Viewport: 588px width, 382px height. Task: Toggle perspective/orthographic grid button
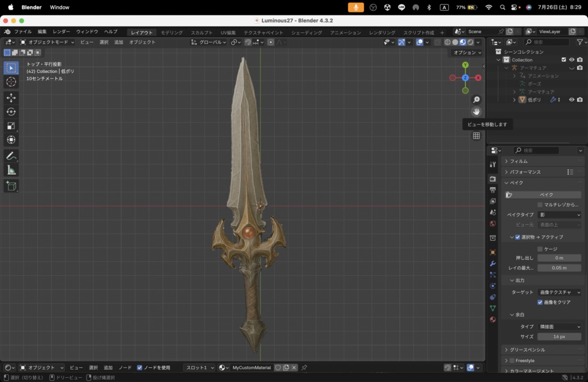pyautogui.click(x=476, y=135)
